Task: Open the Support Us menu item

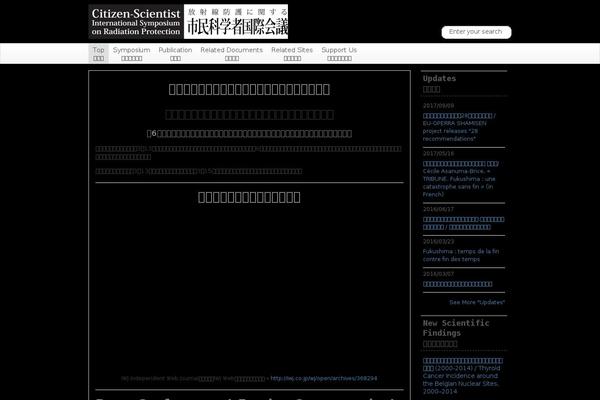Action: pyautogui.click(x=339, y=54)
